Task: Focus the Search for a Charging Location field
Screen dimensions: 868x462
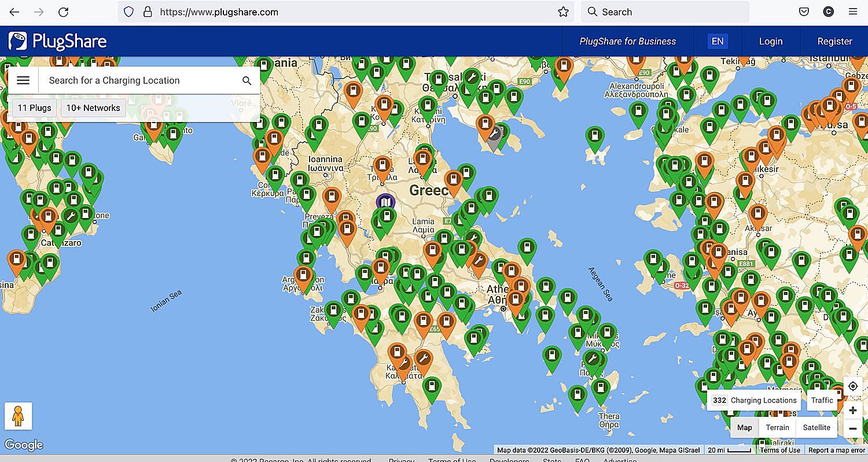Action: point(139,80)
